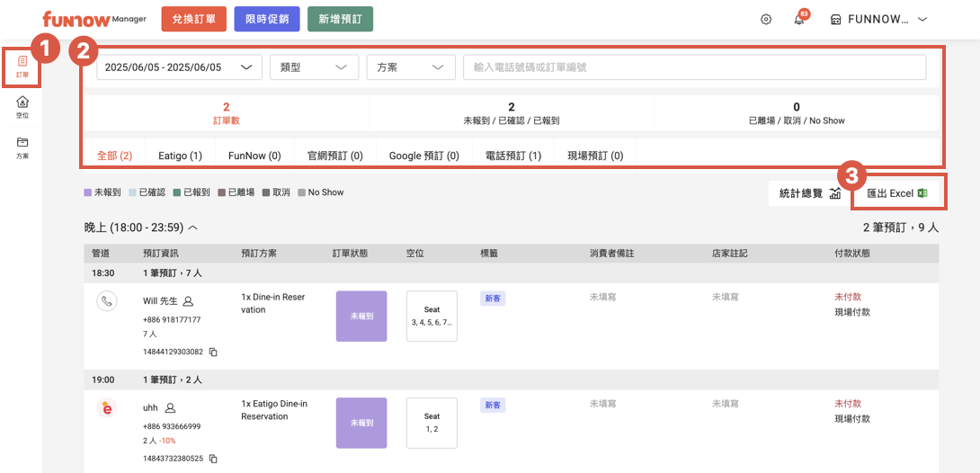Open the notification bell icon
Image resolution: width=980 pixels, height=473 pixels.
(798, 20)
